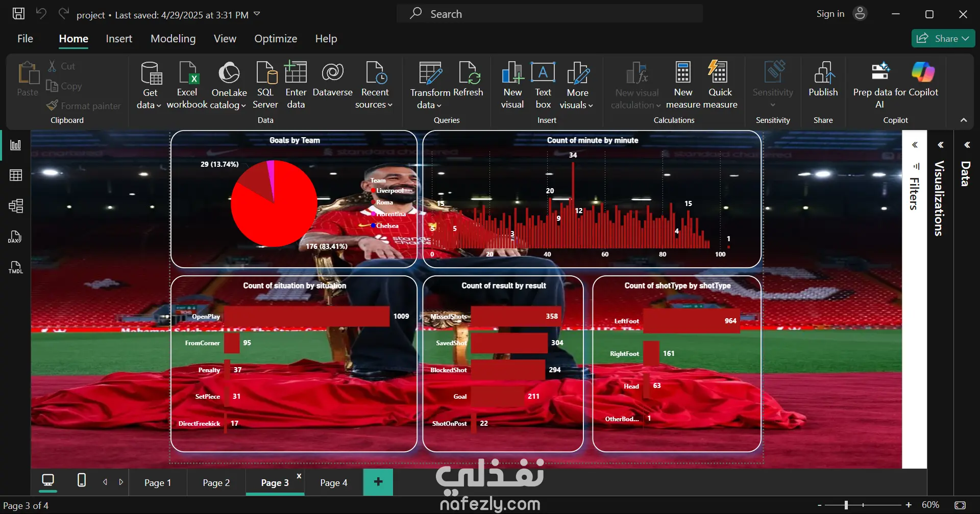Open the Help ribbon tab

tap(326, 39)
